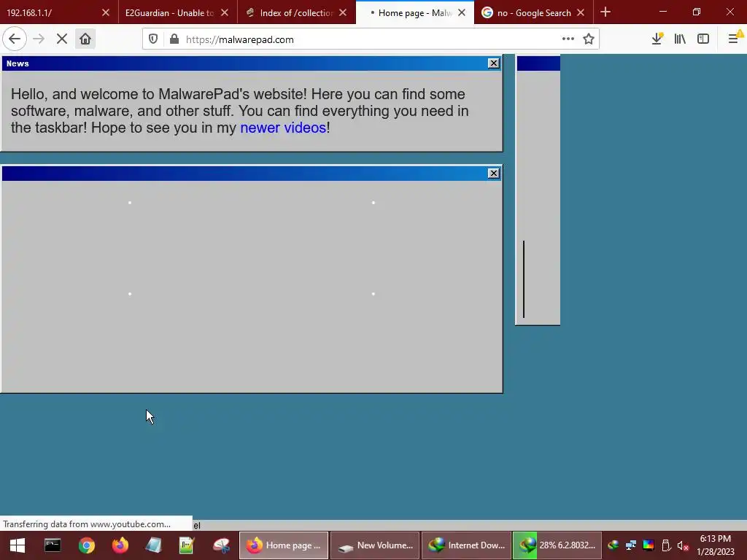View site security padlock info
This screenshot has width=747, height=560.
[x=174, y=39]
